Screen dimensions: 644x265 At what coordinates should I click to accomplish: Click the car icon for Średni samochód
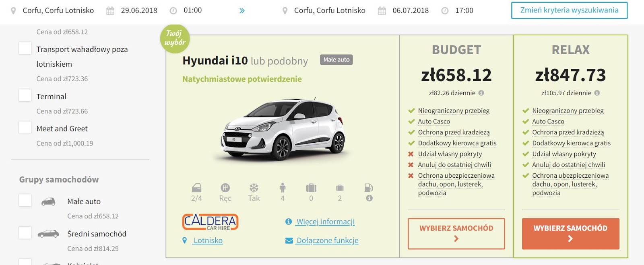click(48, 234)
